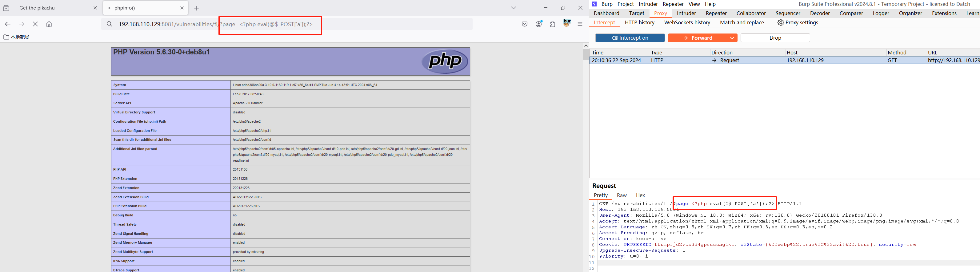
Task: Stop page loading with X icon
Action: tap(35, 24)
